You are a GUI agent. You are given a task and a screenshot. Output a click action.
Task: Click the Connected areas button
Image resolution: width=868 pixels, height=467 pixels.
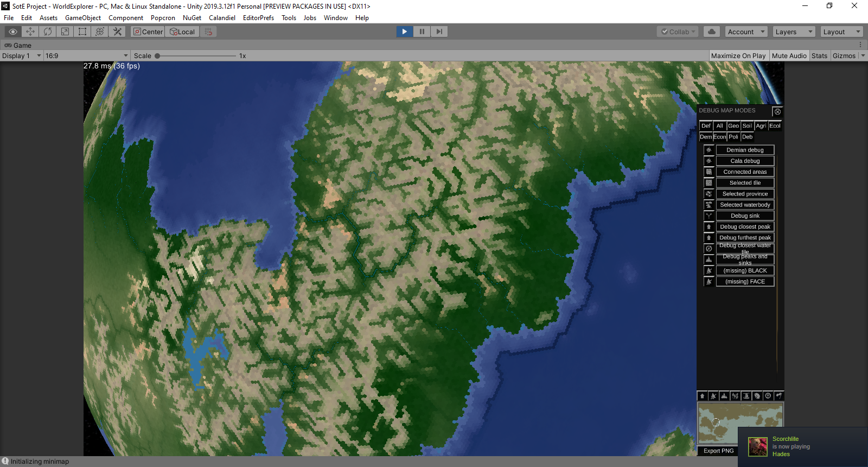pos(745,172)
